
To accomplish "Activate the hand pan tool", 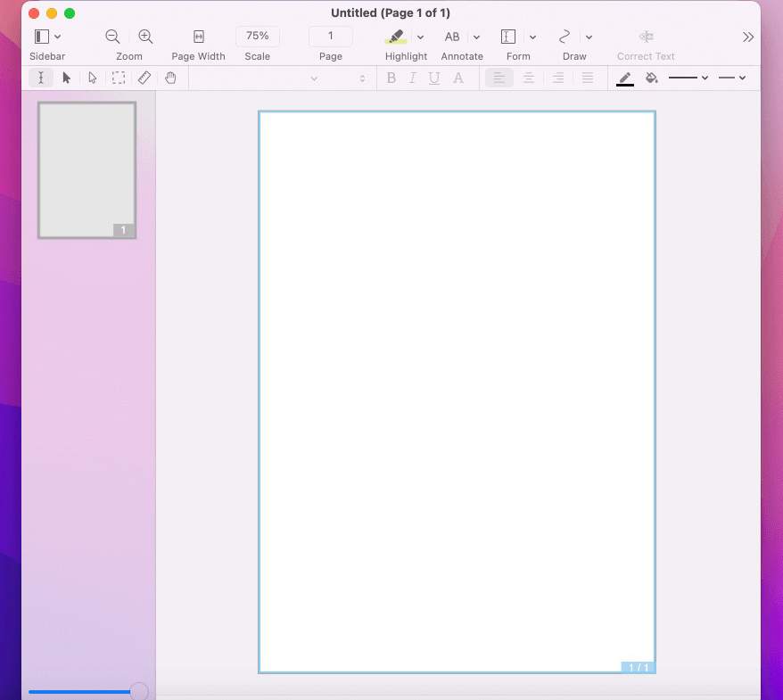I will pyautogui.click(x=170, y=78).
